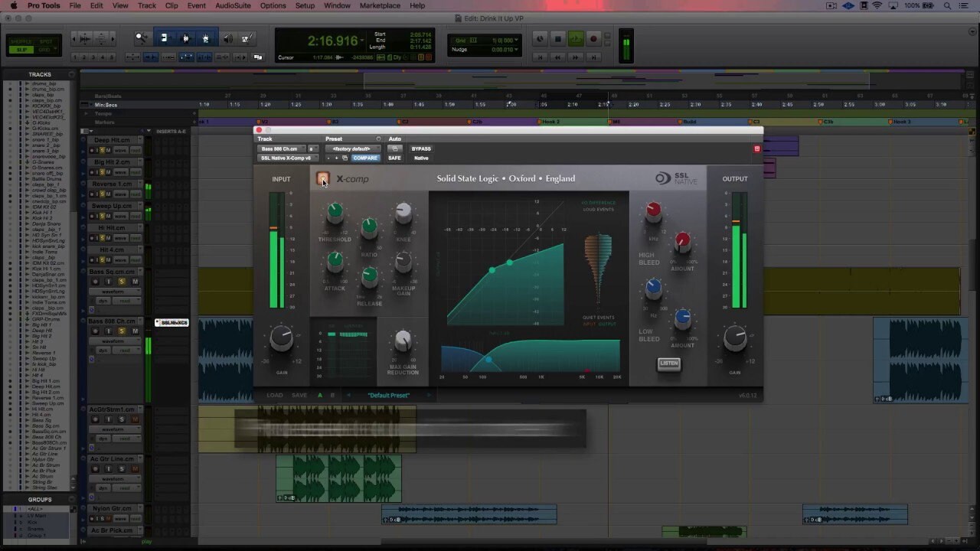Click the Max Gain Reduction knob
Image resolution: width=980 pixels, height=551 pixels.
coord(402,340)
